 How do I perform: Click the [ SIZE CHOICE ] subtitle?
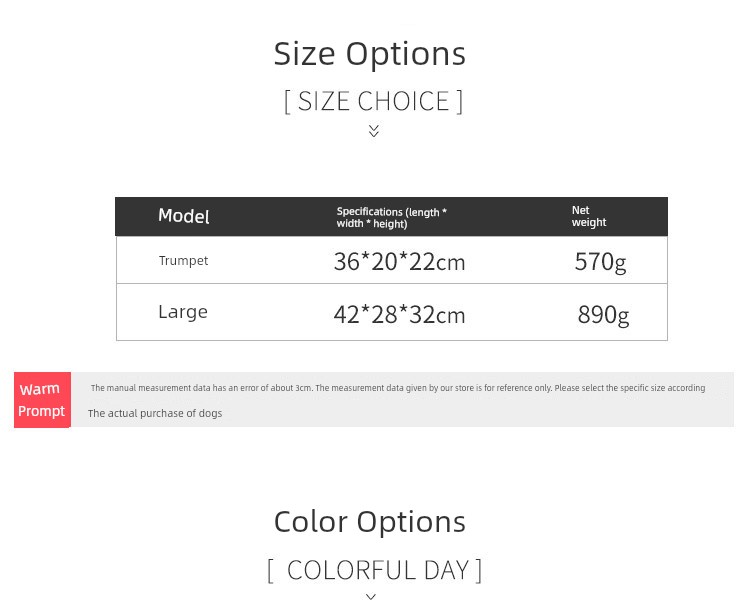tap(374, 101)
